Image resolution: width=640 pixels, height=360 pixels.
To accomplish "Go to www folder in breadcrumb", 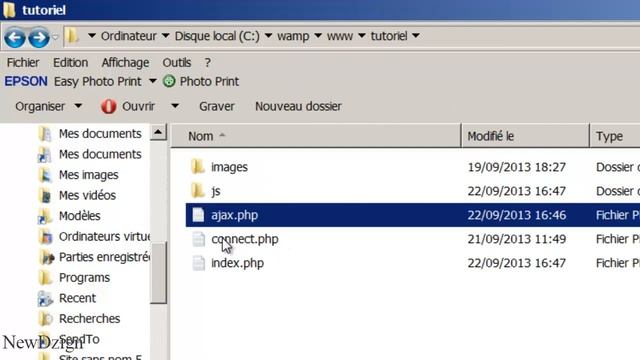I will (340, 36).
